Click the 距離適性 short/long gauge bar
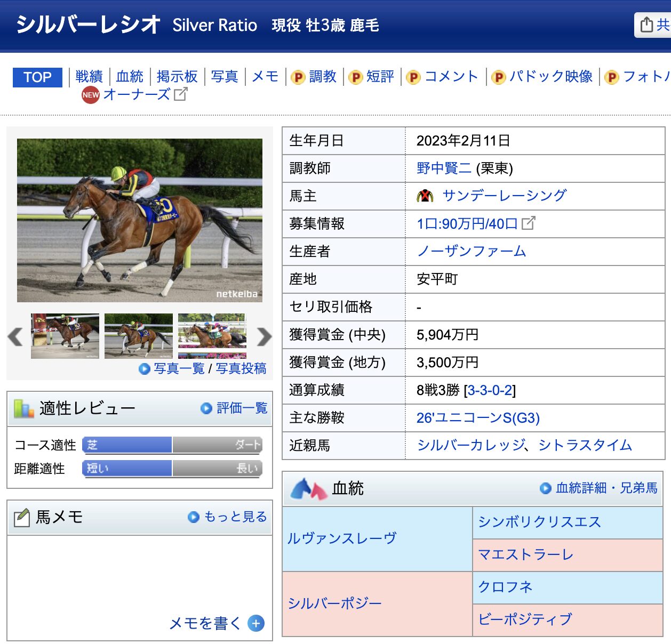671x644 pixels. click(172, 468)
